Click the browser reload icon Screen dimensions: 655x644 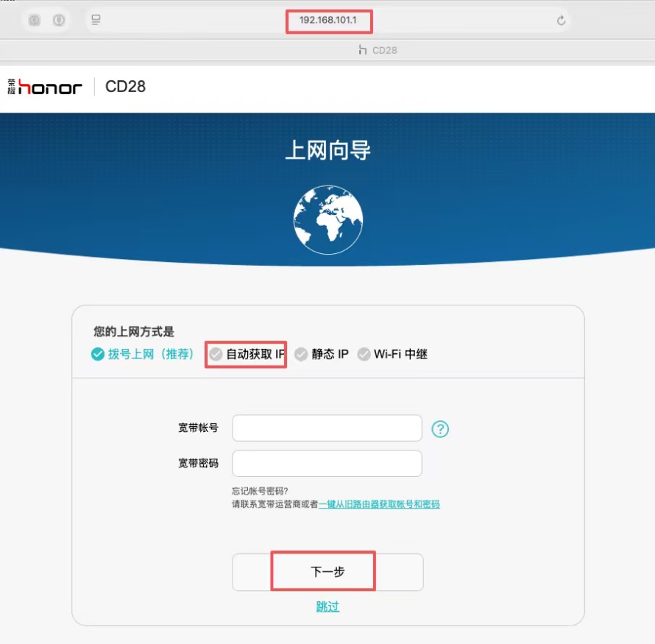pyautogui.click(x=561, y=20)
